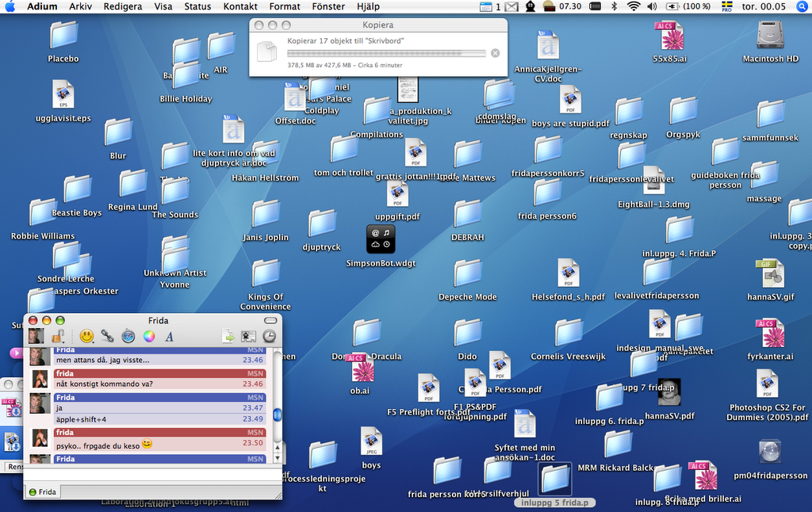Click the message "men attans då. jag visste..."

click(x=102, y=360)
